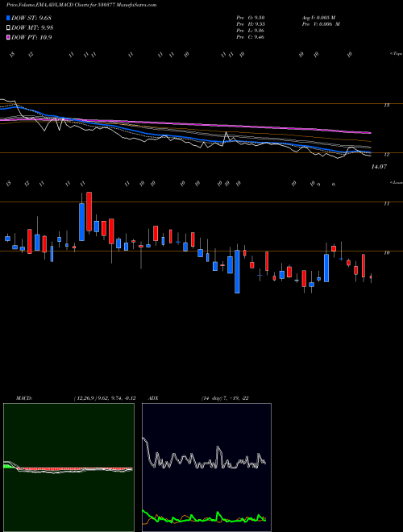403x532 pixels.
Task: Click the MACD panel title
Action: pyautogui.click(x=24, y=398)
